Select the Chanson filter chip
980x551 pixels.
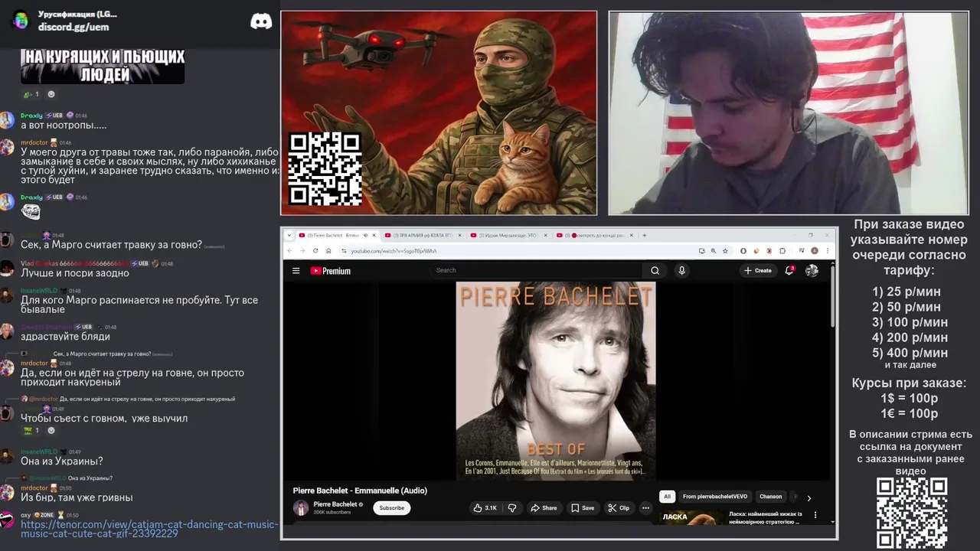[x=771, y=497]
